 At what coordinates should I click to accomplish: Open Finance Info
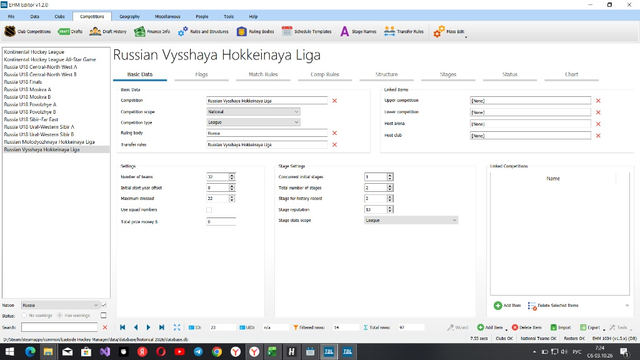click(x=152, y=31)
